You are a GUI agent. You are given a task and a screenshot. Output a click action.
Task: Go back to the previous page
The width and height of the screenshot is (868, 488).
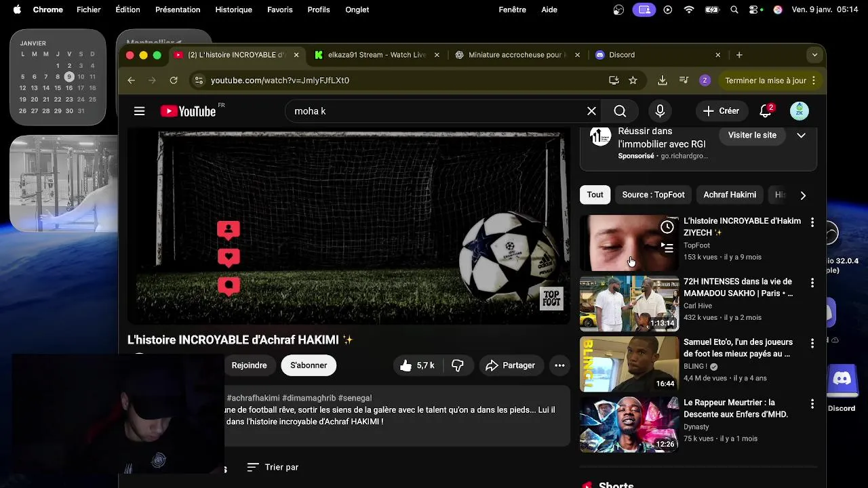(x=132, y=80)
